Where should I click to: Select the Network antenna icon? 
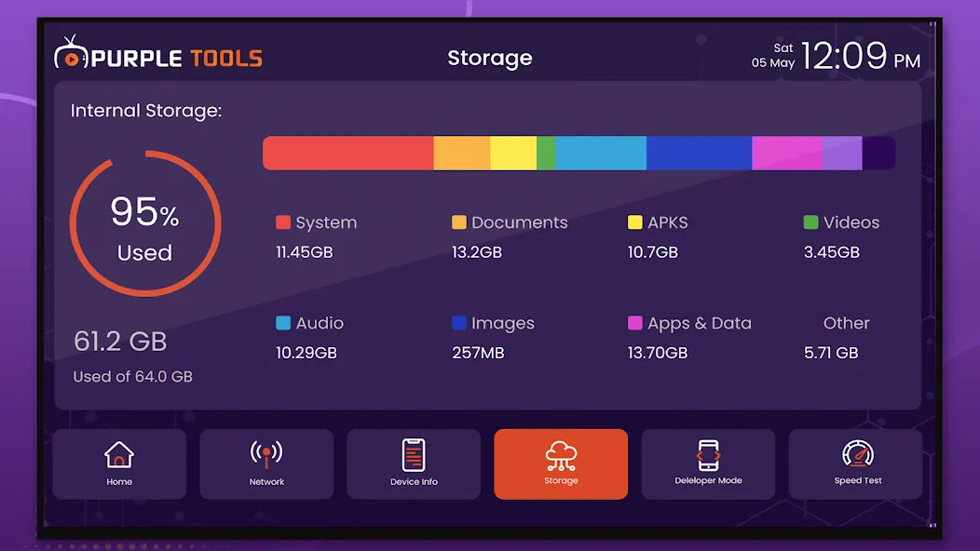(266, 454)
